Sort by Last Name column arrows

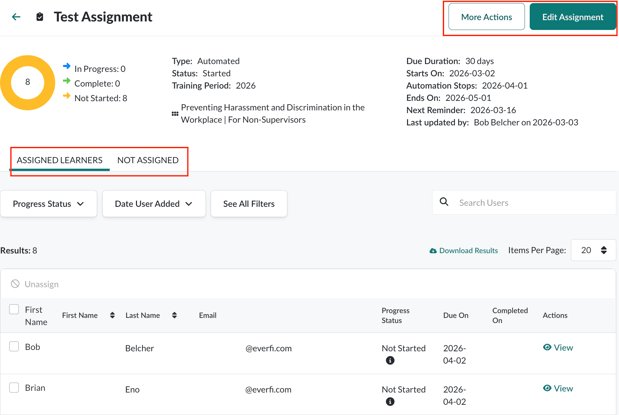(x=174, y=315)
